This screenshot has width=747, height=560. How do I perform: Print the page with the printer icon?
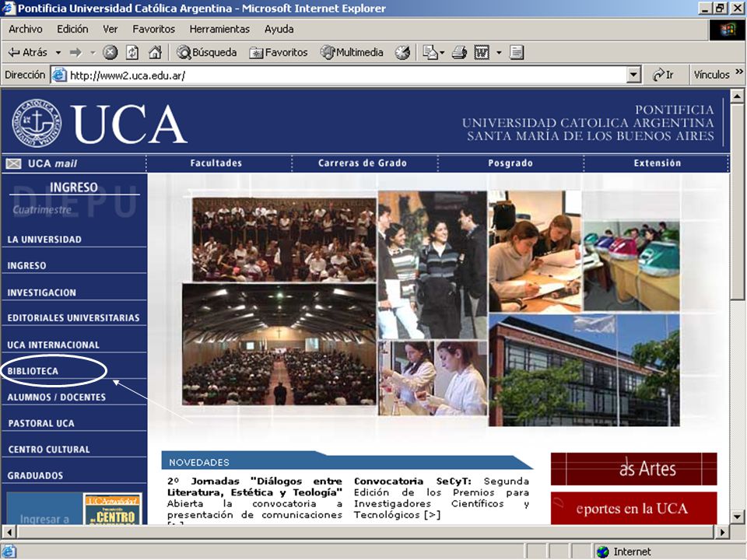[459, 52]
